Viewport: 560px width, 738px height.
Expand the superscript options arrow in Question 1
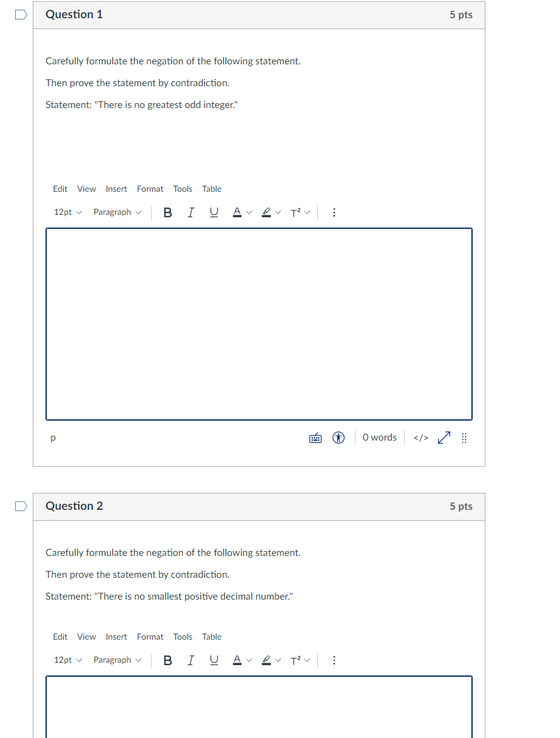[x=307, y=212]
